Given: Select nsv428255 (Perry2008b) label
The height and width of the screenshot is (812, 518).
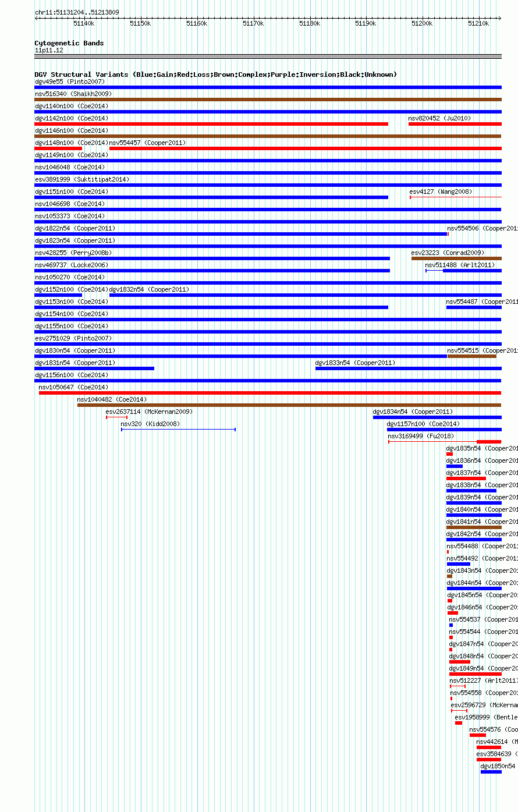Looking at the screenshot, I should click(73, 253).
